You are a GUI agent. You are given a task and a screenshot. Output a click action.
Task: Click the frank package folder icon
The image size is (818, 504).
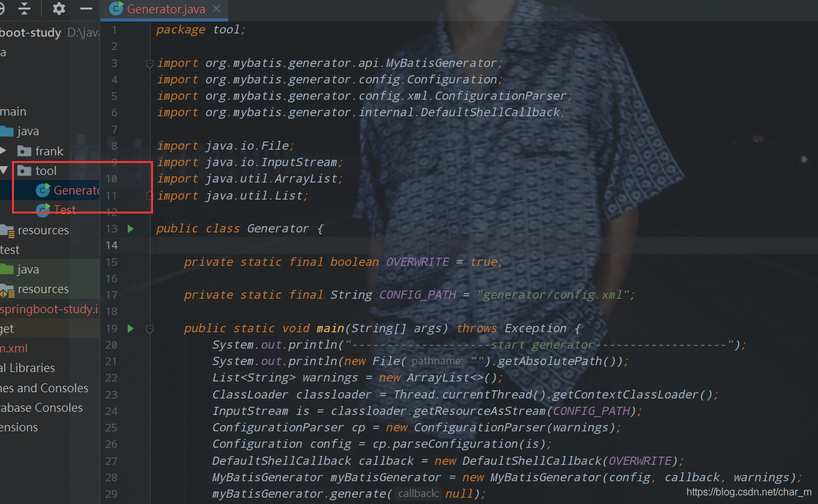25,151
